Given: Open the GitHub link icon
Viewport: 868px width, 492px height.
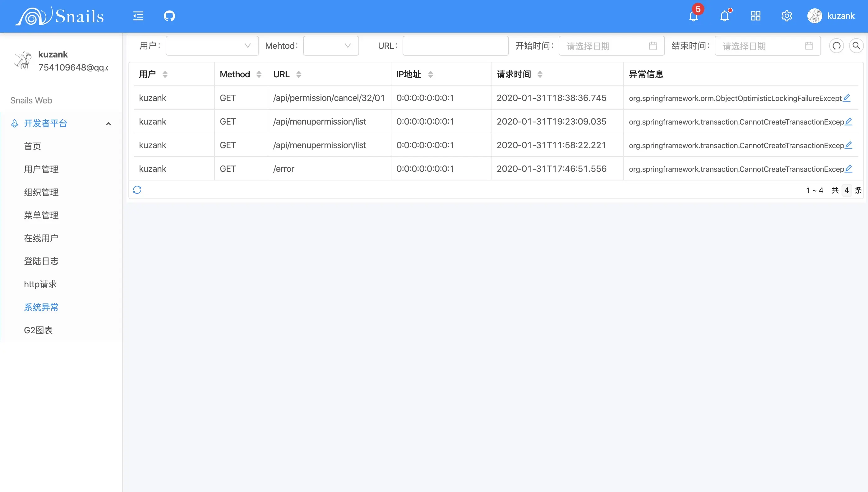Looking at the screenshot, I should click(x=169, y=16).
